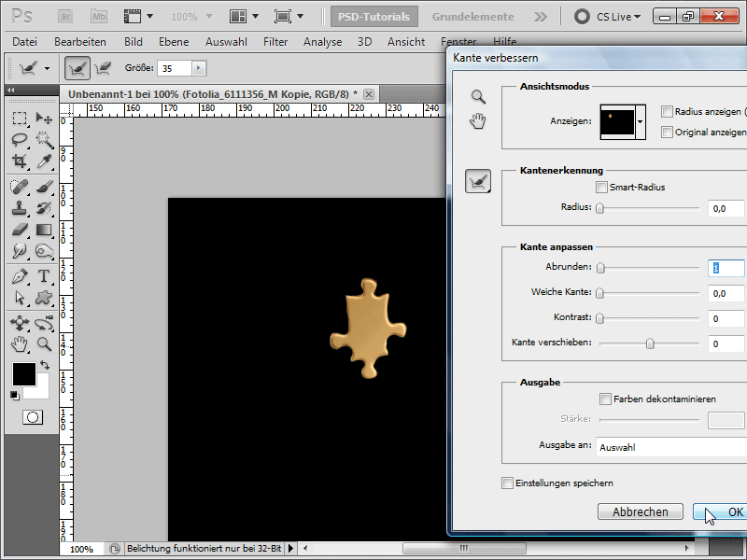Screen dimensions: 747x560
Task: Select the Gradient tool
Action: pyautogui.click(x=44, y=230)
